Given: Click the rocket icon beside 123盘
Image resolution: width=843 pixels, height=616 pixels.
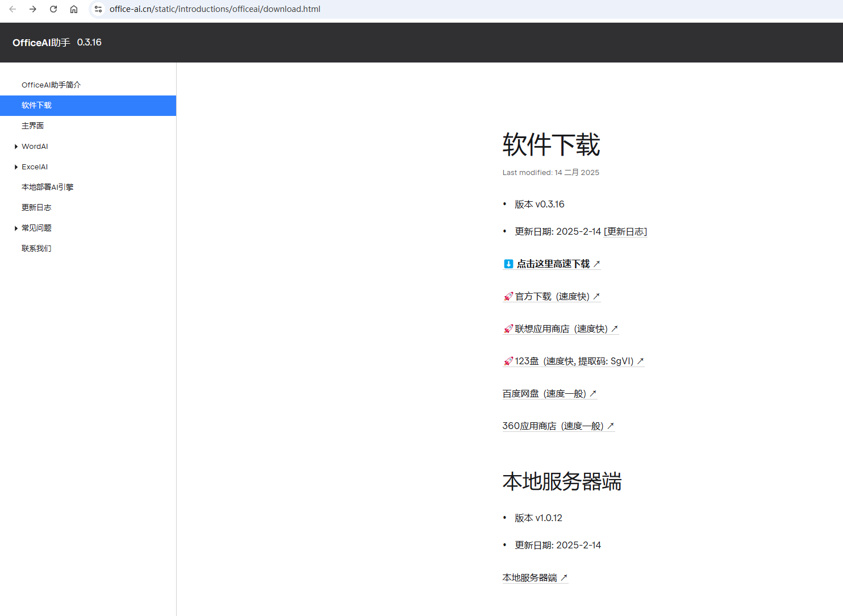Looking at the screenshot, I should [x=508, y=361].
